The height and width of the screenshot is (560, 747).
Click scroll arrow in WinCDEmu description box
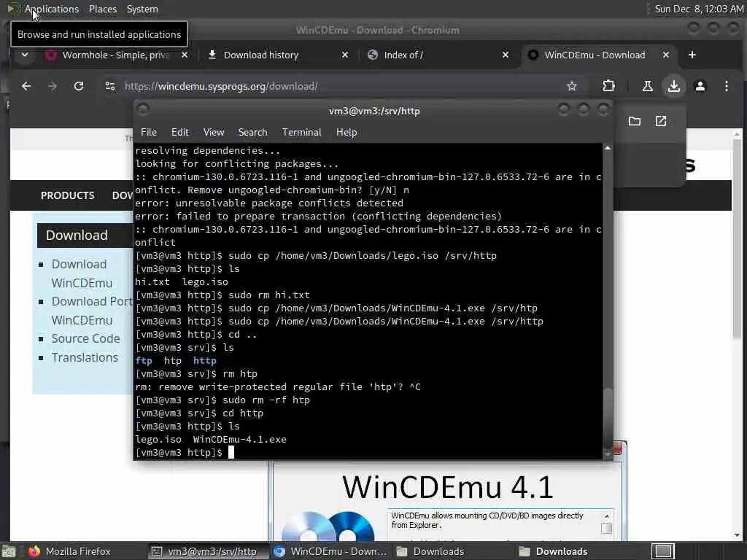coord(606,516)
